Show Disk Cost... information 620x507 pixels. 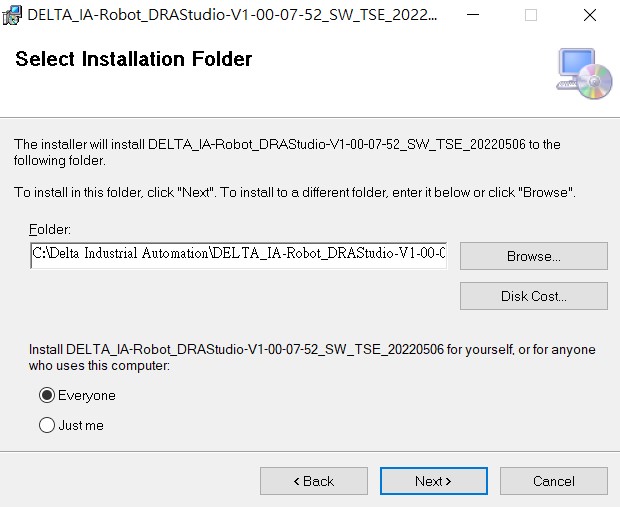[x=533, y=296]
